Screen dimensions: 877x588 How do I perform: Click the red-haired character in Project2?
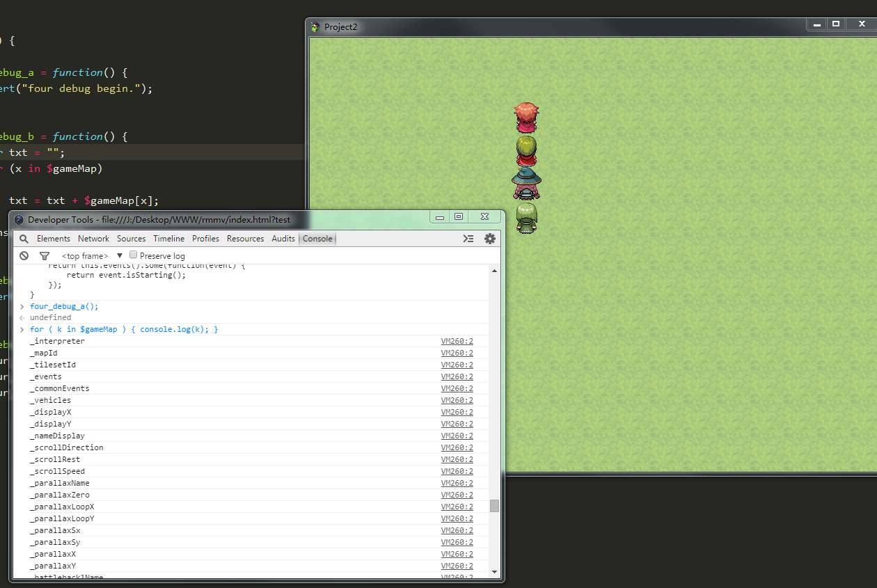[x=527, y=118]
